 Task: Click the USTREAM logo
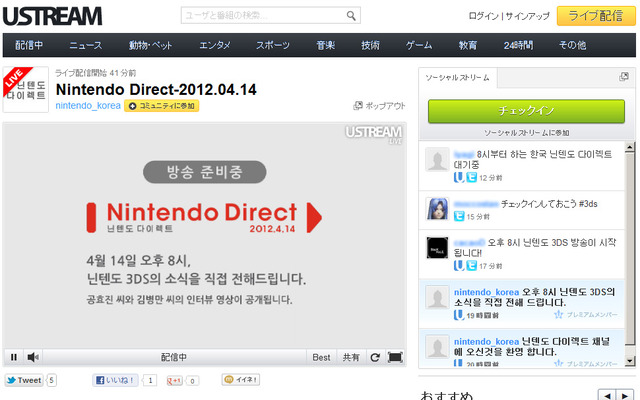click(x=52, y=16)
